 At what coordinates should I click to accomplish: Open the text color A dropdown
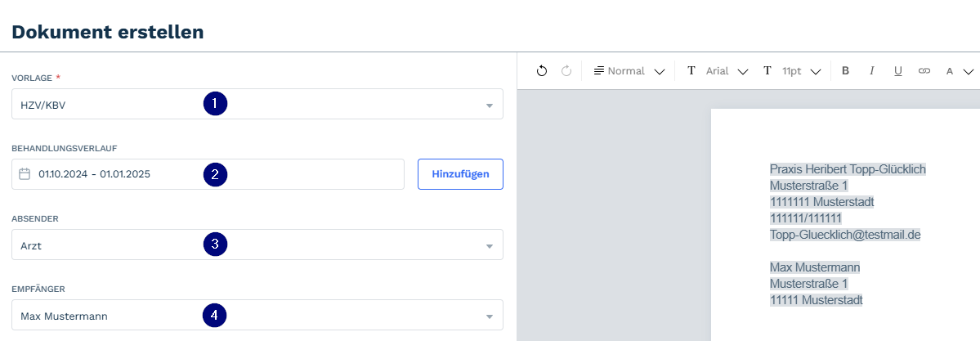[960, 71]
